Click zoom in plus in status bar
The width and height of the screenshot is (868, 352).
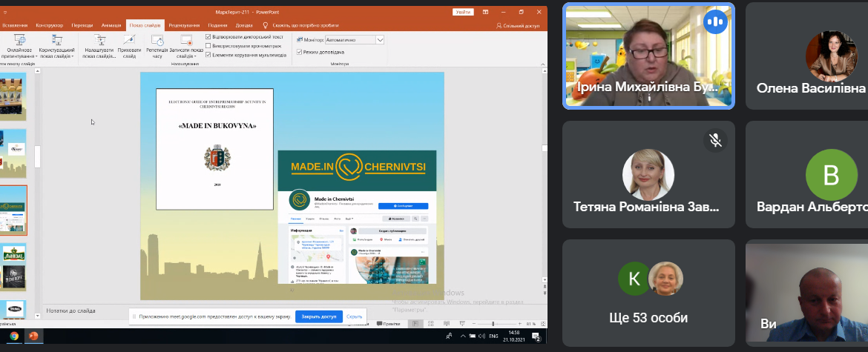[520, 324]
